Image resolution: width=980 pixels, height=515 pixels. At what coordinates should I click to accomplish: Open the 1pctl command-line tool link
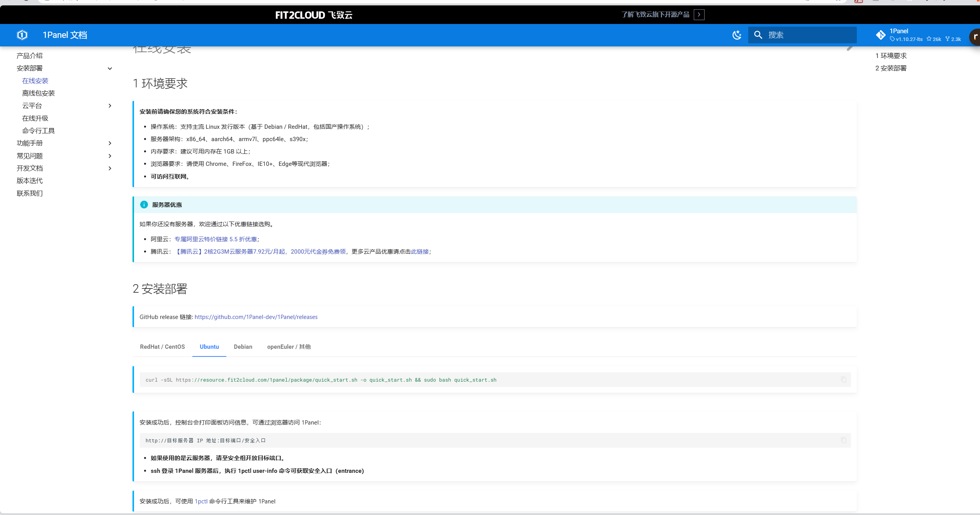(x=201, y=501)
